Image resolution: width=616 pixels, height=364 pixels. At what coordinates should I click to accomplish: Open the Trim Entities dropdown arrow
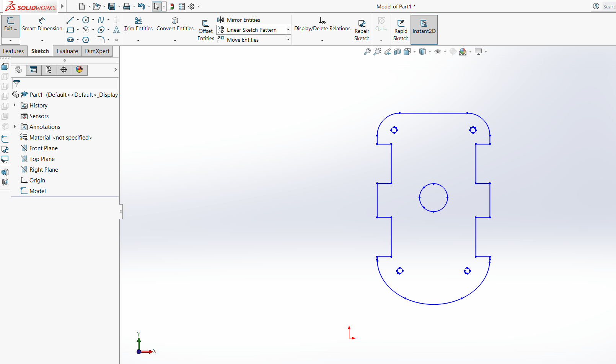point(138,41)
